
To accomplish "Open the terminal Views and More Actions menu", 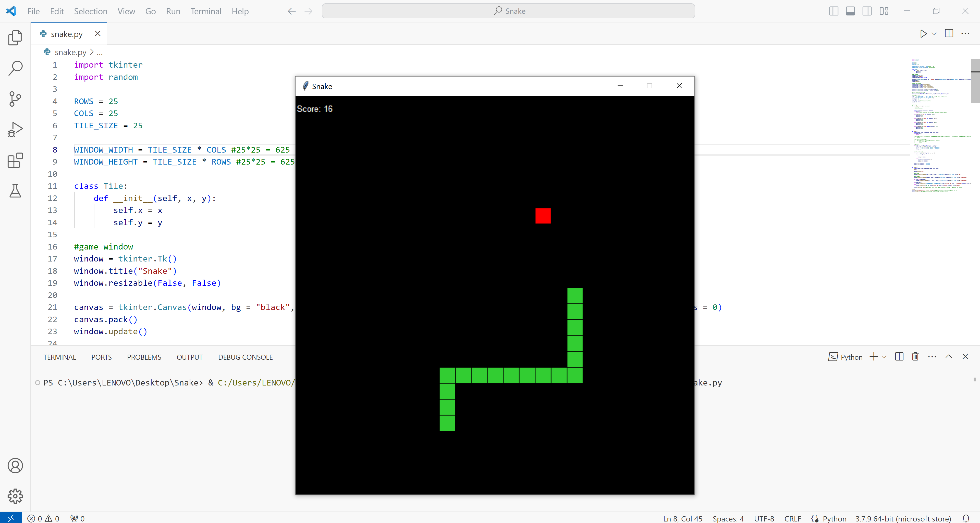I will 932,357.
